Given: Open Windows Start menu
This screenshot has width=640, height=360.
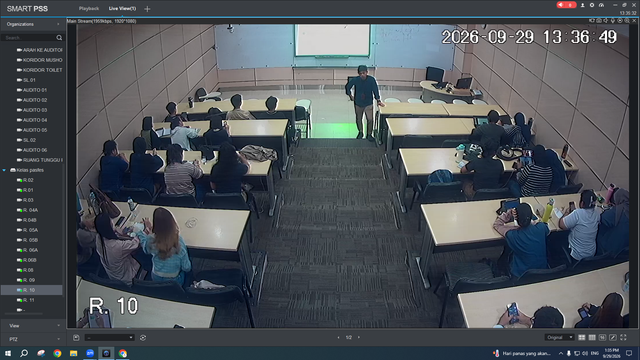Looking at the screenshot, I should pyautogui.click(x=8, y=353).
